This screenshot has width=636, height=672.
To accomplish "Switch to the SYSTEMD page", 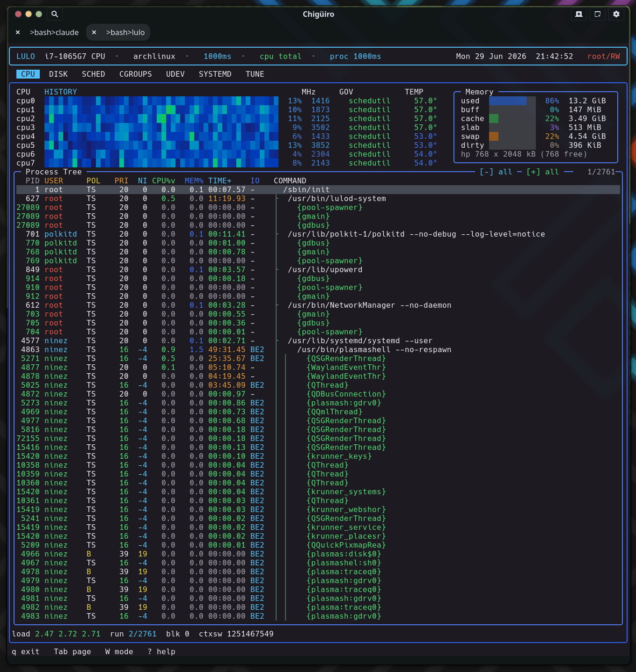I will (x=215, y=74).
